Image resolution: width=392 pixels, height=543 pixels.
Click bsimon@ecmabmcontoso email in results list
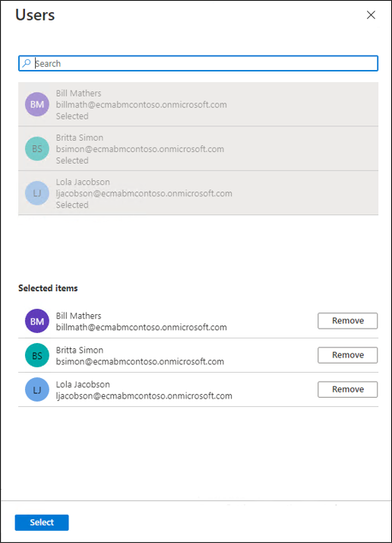click(140, 149)
